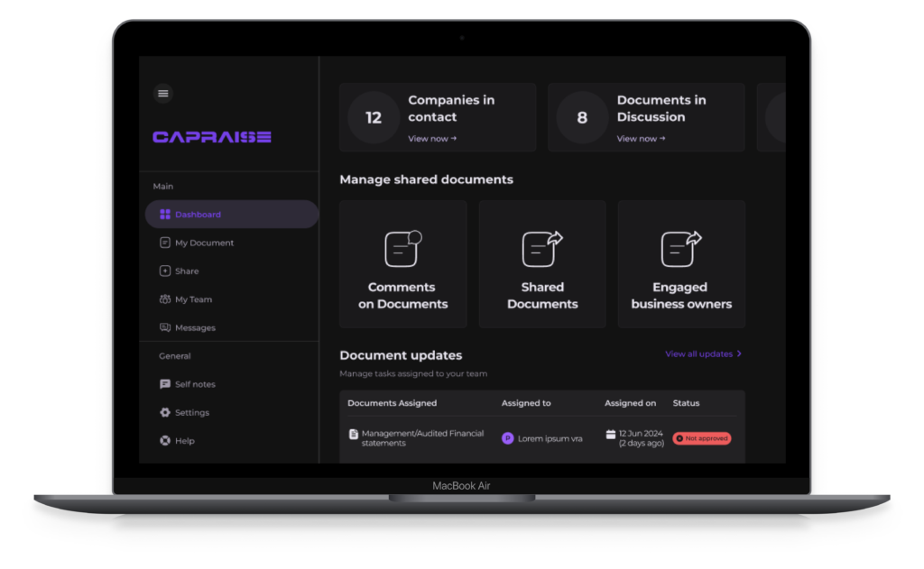Click the CAPRAISE logo
The height and width of the screenshot is (569, 924).
point(211,137)
